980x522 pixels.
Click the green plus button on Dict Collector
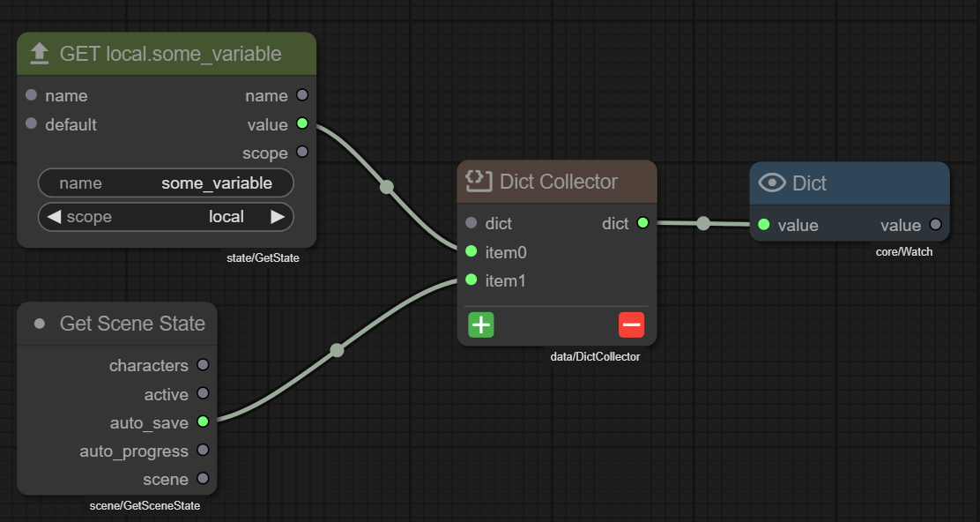click(481, 325)
